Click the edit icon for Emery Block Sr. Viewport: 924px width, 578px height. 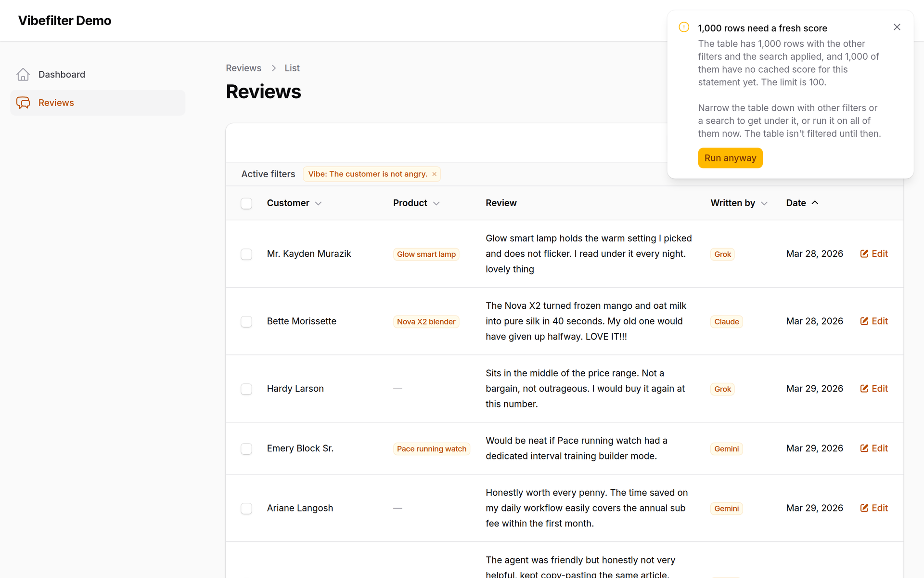864,448
